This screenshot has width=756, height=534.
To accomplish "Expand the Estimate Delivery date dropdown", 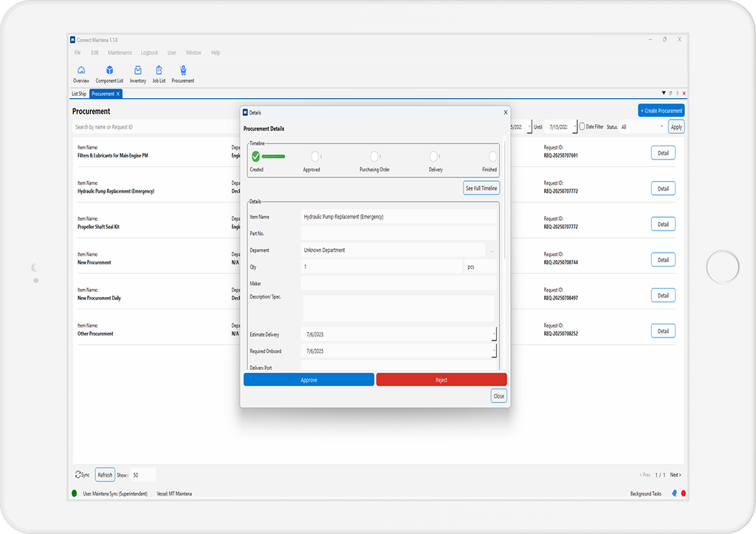I will (494, 335).
